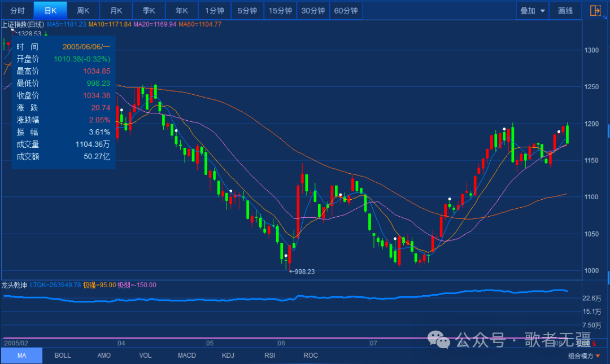
Task: Click the 龙头乾坤 indicator title
Action: [x=15, y=285]
